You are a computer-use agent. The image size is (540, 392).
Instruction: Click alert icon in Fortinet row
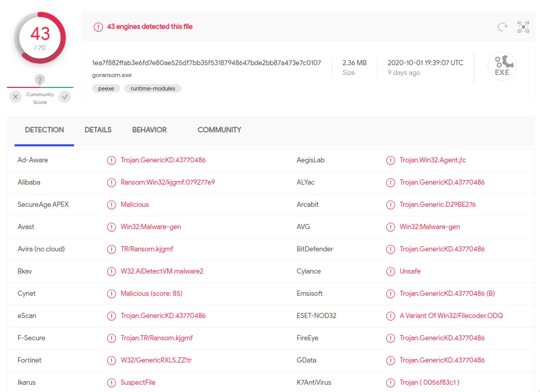click(x=111, y=360)
